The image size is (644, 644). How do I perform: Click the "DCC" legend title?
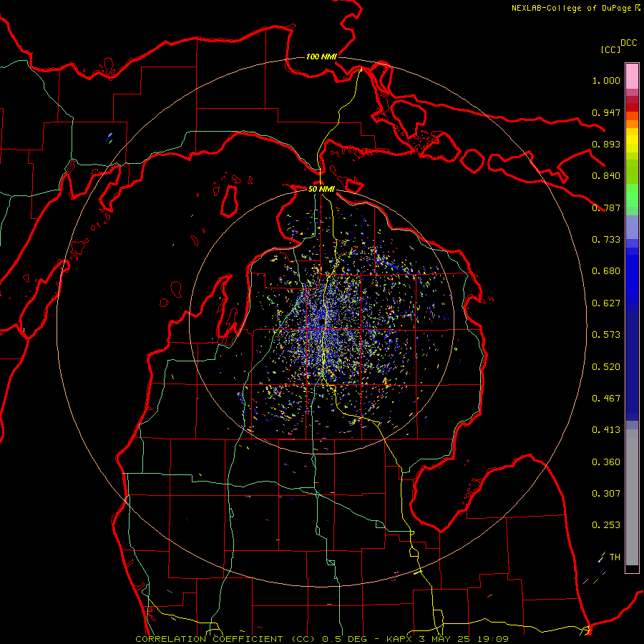(628, 43)
